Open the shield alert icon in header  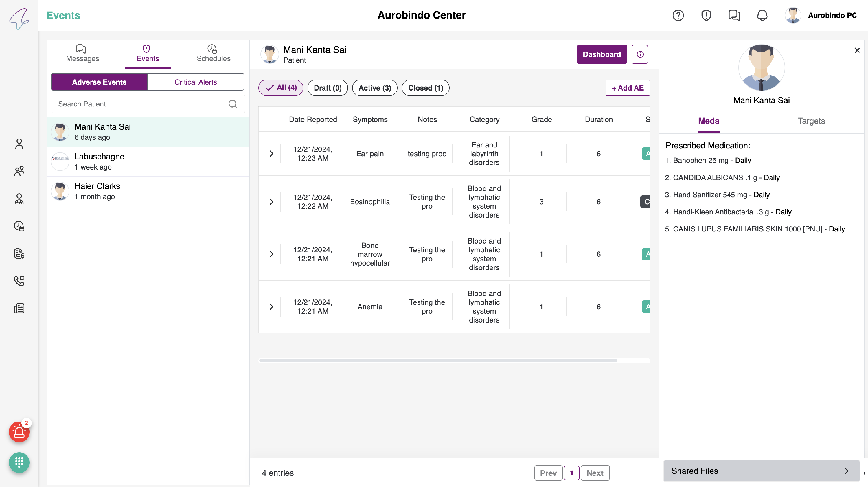[x=706, y=16]
